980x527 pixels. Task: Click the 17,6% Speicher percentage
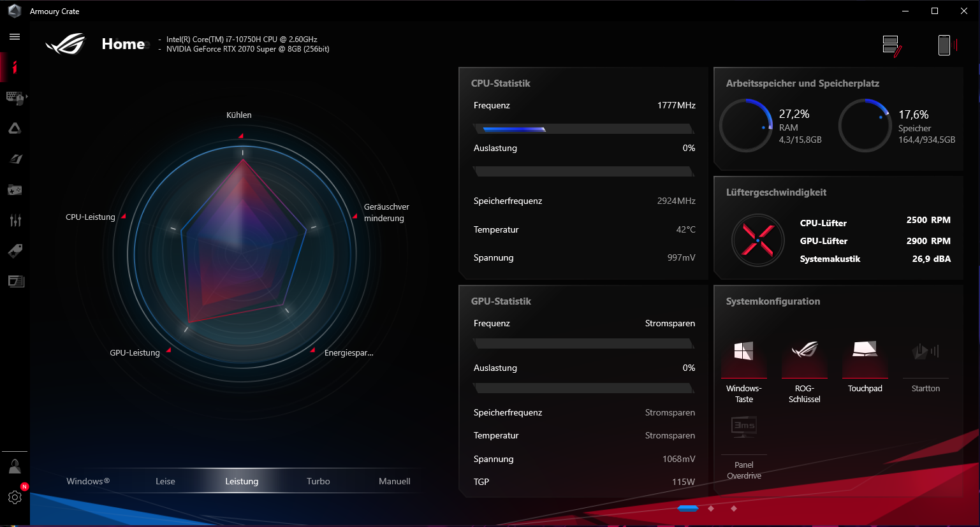914,115
